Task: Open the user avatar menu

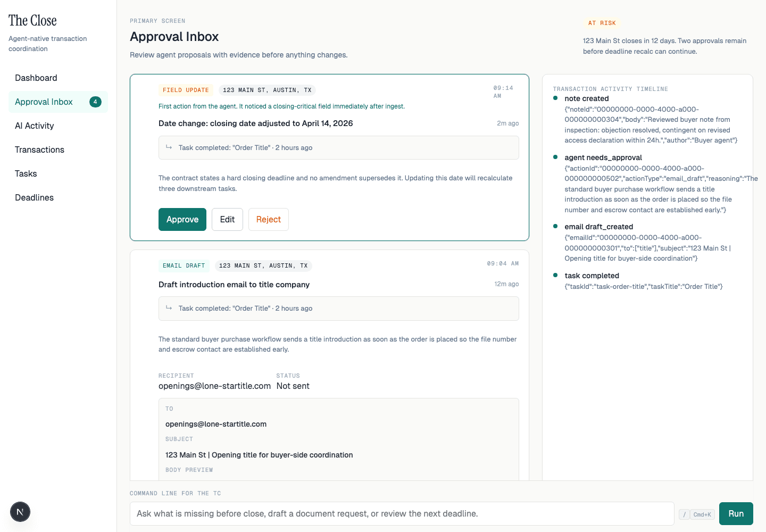Action: pos(20,512)
